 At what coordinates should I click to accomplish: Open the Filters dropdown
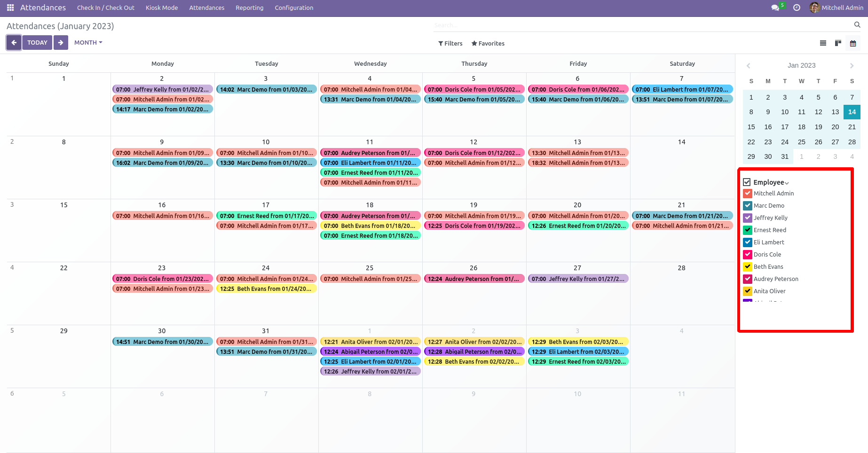point(450,43)
